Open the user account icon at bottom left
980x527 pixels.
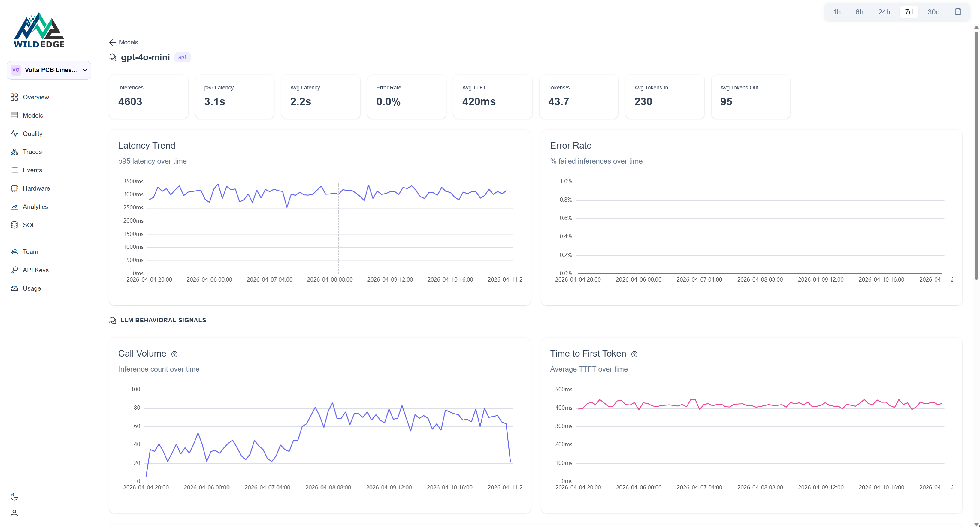click(14, 513)
